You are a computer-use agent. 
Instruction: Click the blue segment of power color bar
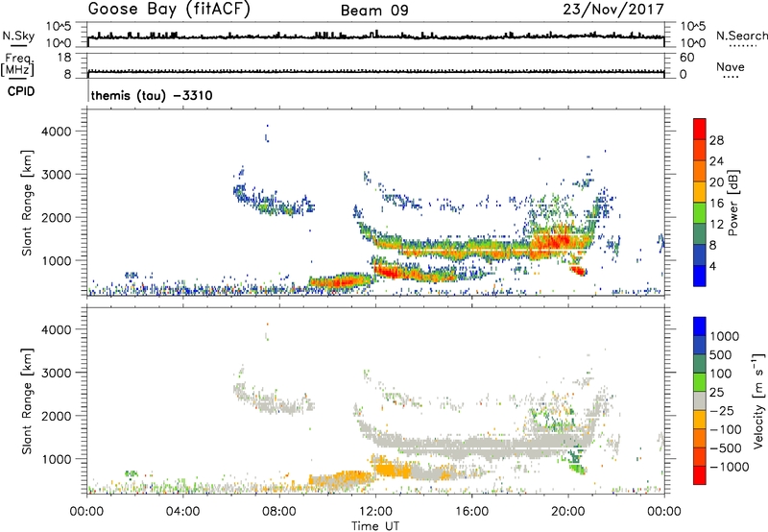(699, 276)
